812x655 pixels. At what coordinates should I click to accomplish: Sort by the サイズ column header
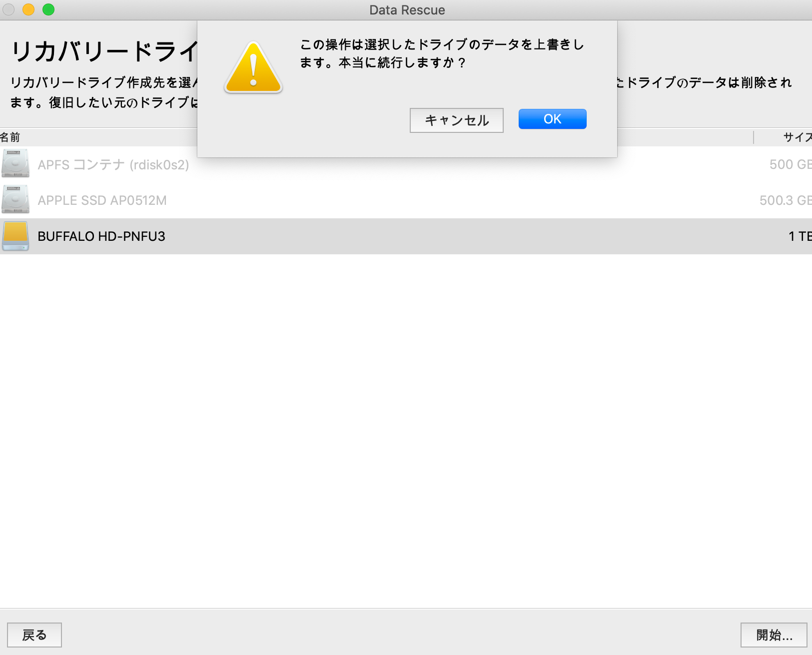pyautogui.click(x=797, y=137)
